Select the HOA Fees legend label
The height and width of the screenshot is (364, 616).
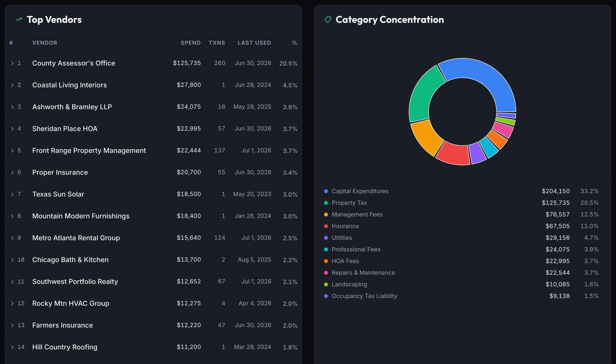click(345, 261)
